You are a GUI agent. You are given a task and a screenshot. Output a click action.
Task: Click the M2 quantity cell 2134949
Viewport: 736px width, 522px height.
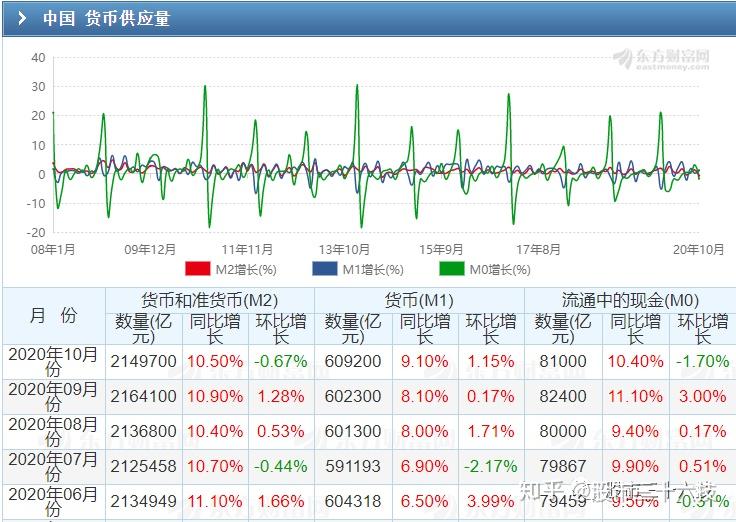tap(144, 501)
